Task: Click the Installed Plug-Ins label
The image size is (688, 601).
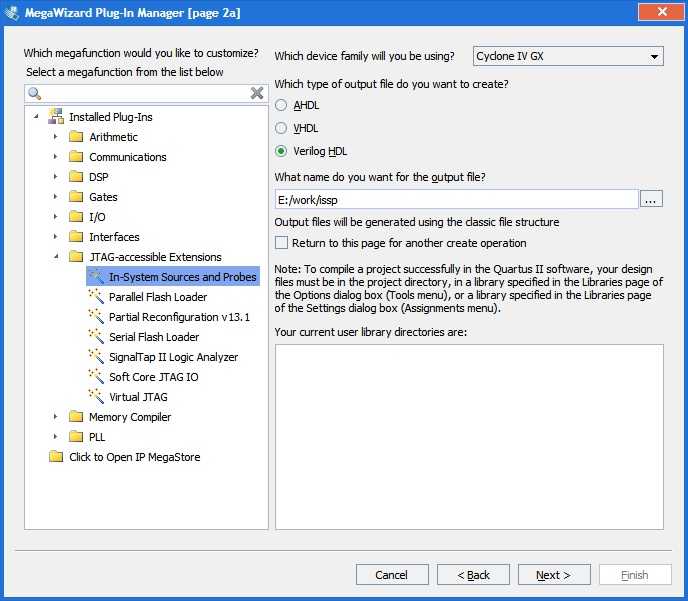Action: [111, 117]
